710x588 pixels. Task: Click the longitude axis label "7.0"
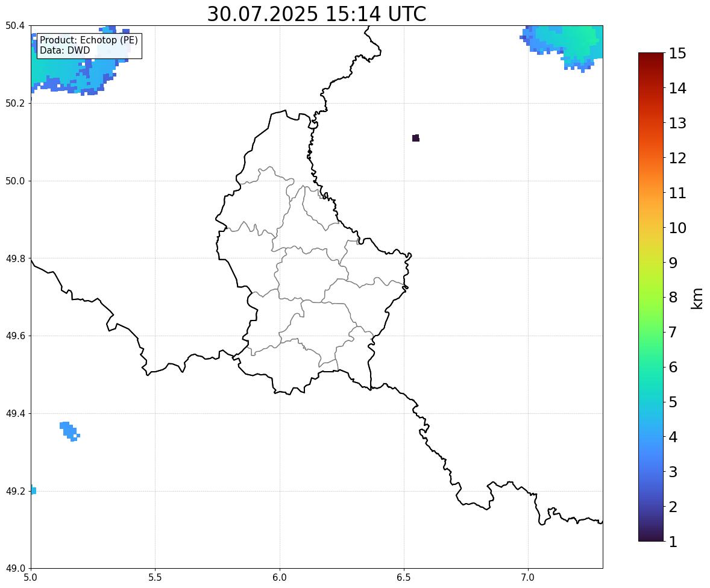point(528,578)
